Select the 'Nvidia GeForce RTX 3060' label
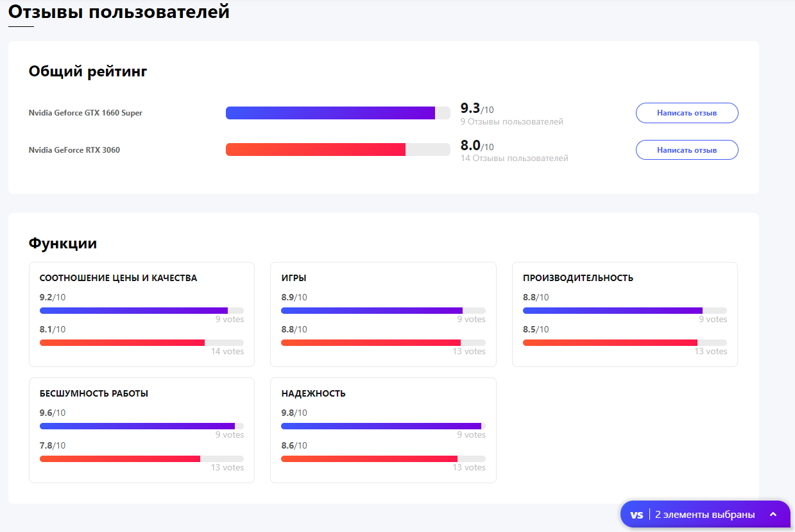The height and width of the screenshot is (532, 795). (74, 150)
